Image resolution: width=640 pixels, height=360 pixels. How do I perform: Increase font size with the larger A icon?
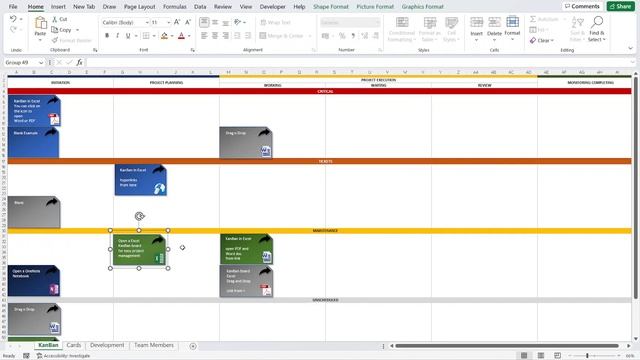pyautogui.click(x=177, y=22)
